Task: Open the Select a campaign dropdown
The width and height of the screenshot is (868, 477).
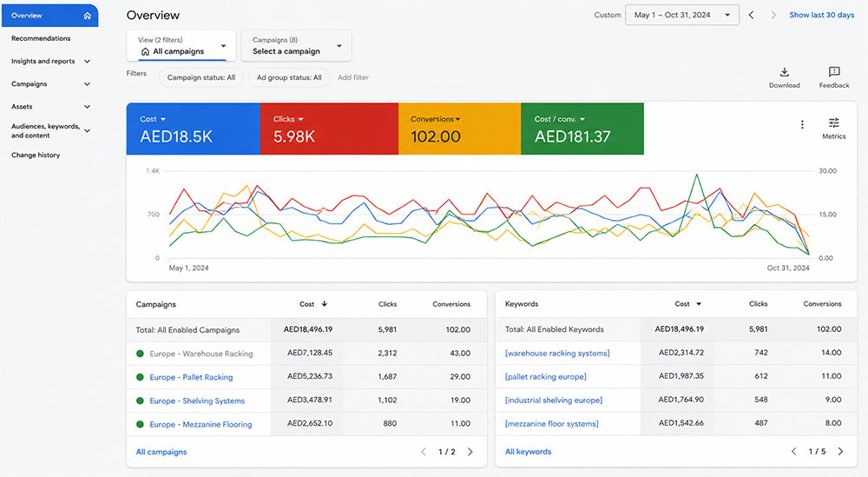Action: [x=296, y=45]
